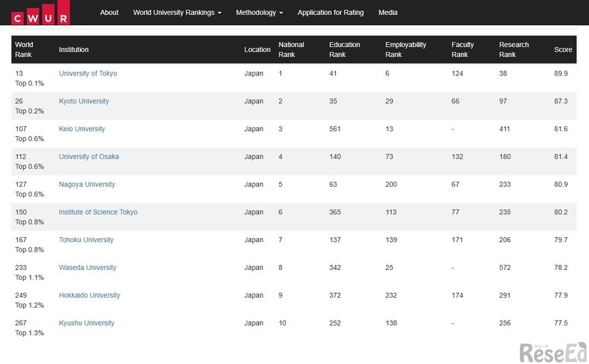The width and height of the screenshot is (589, 364).
Task: Select the 81.4 score for University of Osaka
Action: pos(560,157)
